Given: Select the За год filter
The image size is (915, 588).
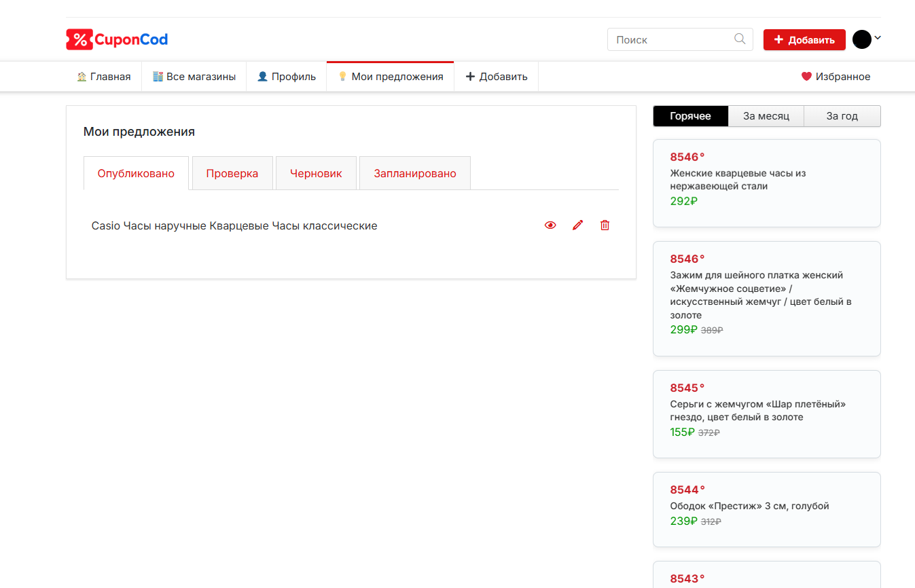Looking at the screenshot, I should click(x=842, y=116).
